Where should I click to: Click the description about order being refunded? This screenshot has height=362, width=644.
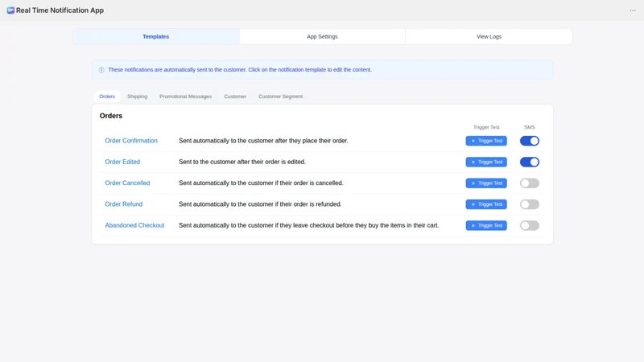(x=260, y=204)
